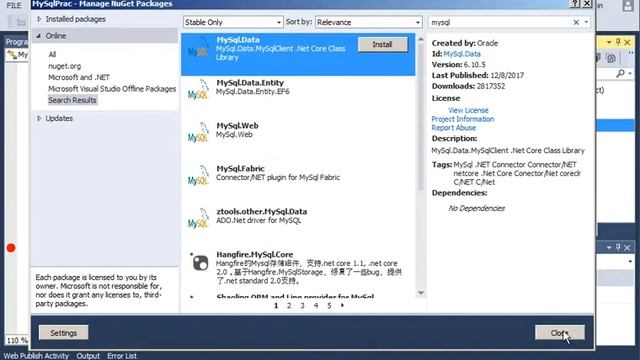The image size is (640, 360).
Task: Click the Version: 6.10.5 text
Action: [458, 64]
